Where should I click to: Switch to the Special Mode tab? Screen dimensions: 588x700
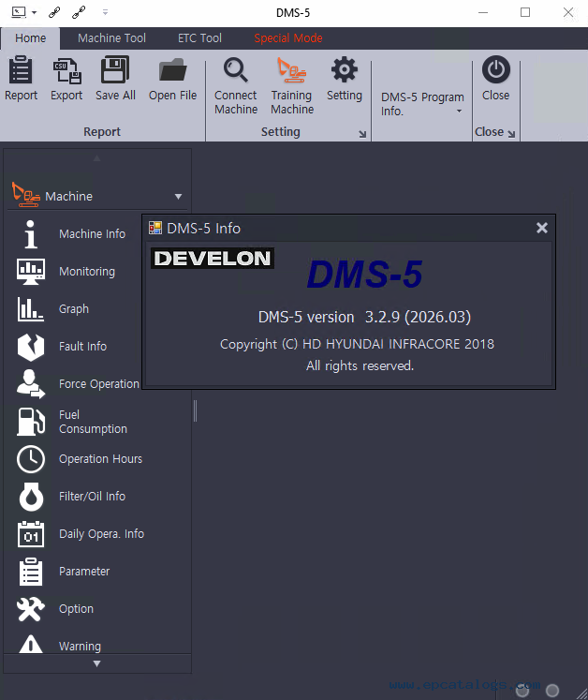click(288, 38)
